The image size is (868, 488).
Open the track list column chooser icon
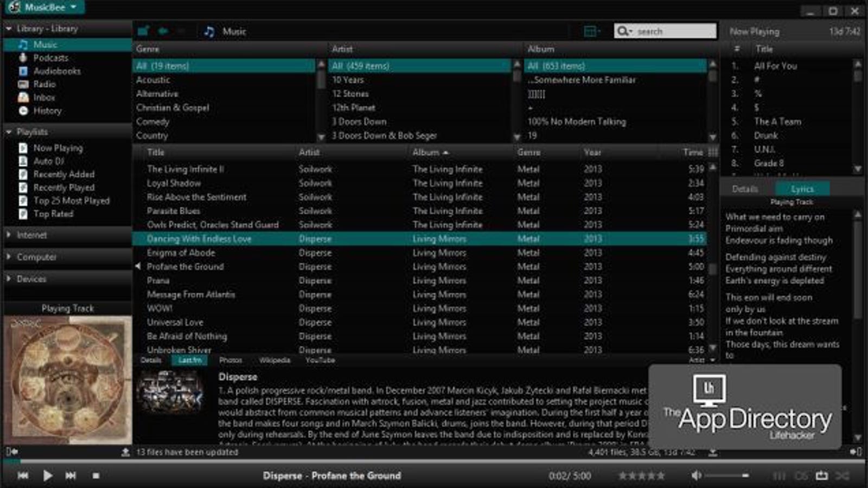click(x=712, y=152)
